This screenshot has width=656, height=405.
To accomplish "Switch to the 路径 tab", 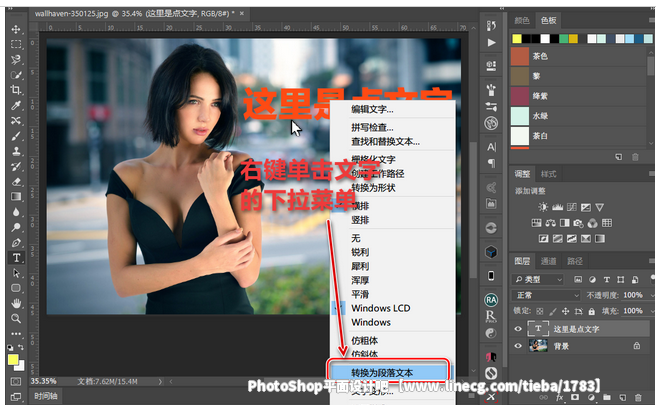I will (x=575, y=261).
